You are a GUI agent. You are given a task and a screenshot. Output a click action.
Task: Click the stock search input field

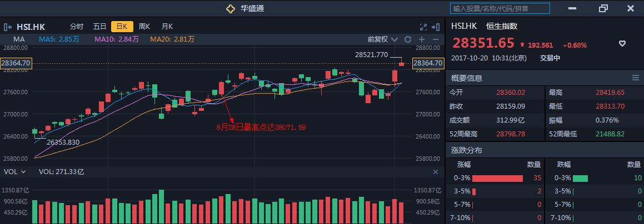[500, 8]
